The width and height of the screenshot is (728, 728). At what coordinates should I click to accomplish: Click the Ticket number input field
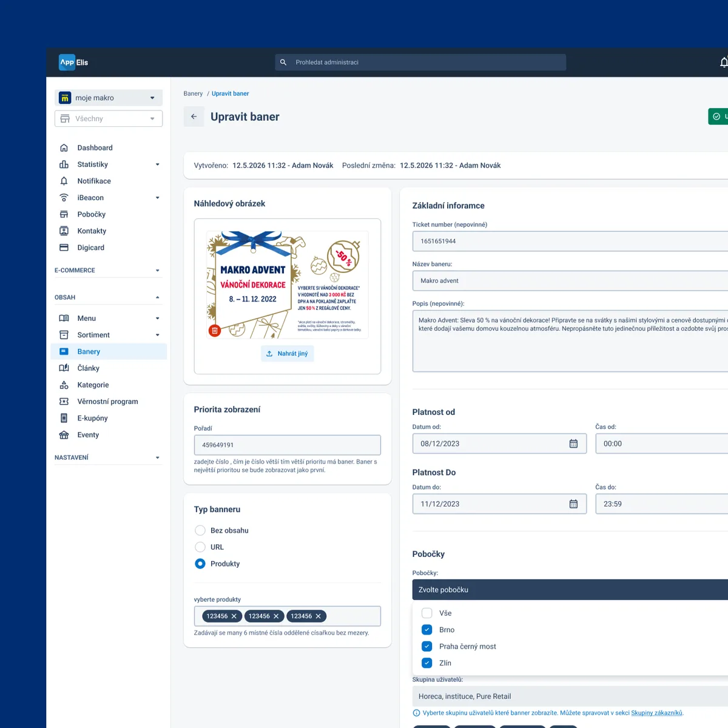pos(570,241)
